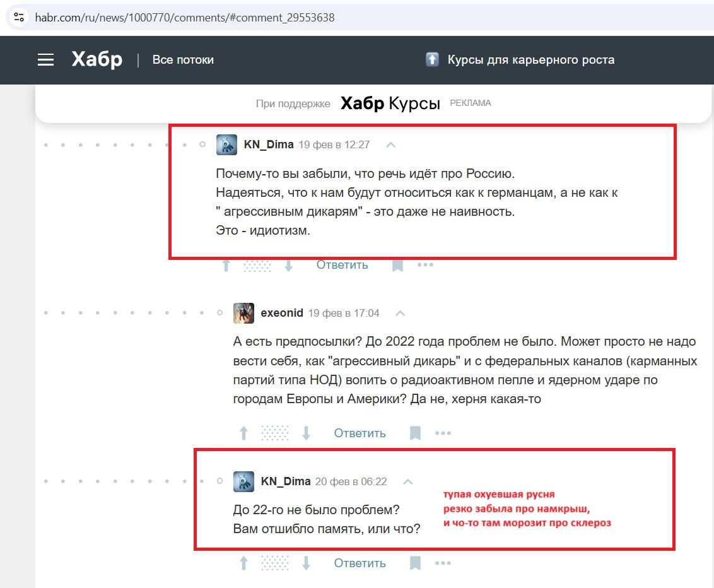This screenshot has height=588, width=714.
Task: Click the Хабр Курсы banner title
Action: (390, 103)
